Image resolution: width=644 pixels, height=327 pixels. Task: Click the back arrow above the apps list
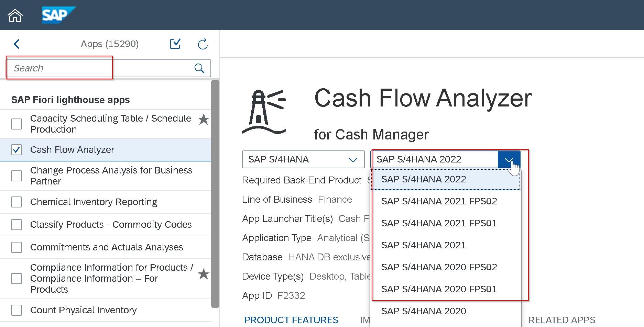(17, 44)
